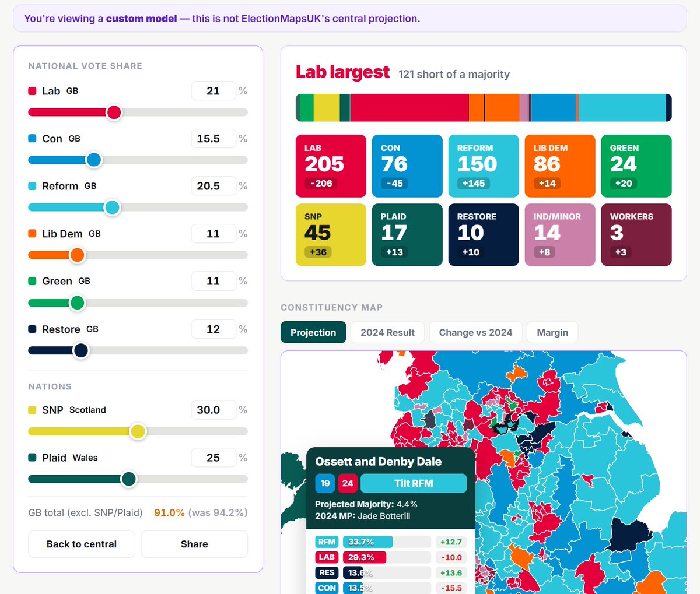Focus the Plaid percentage input showing 25
Screen dimensions: 700x594
tap(213, 458)
